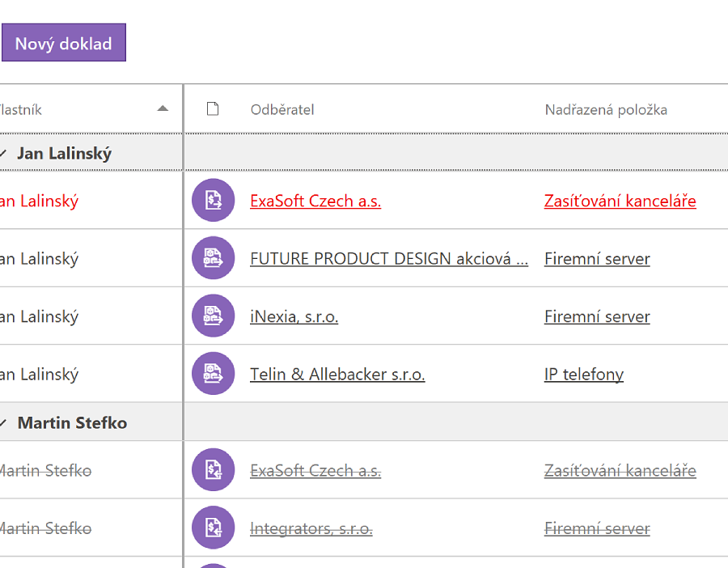
Task: Collapse the Jan Lalinský group
Action: tap(3, 153)
